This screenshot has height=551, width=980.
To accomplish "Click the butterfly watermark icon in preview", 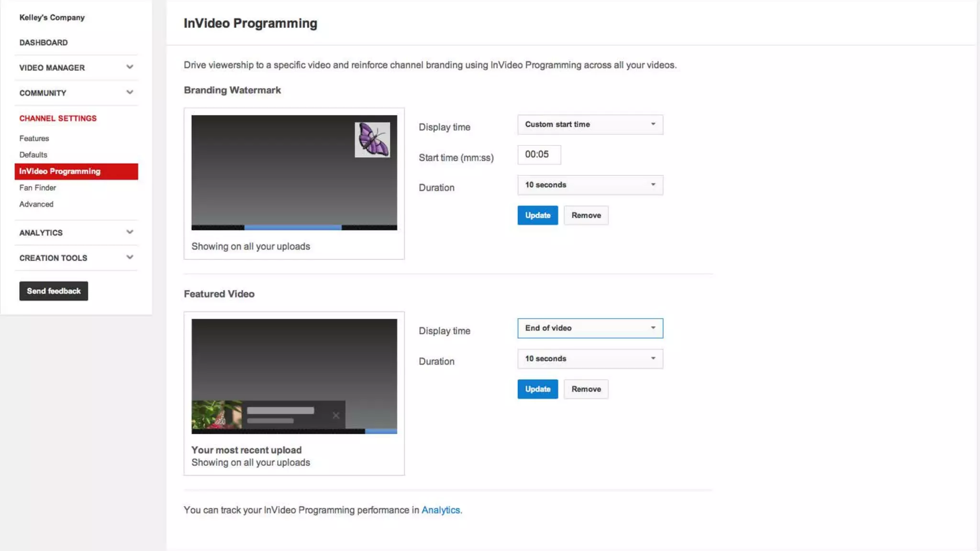I will point(372,140).
